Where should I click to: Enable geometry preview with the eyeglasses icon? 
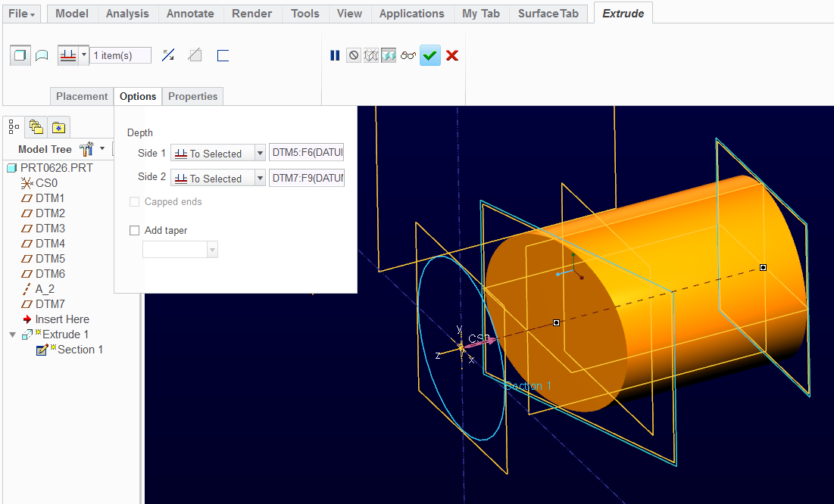click(x=409, y=55)
